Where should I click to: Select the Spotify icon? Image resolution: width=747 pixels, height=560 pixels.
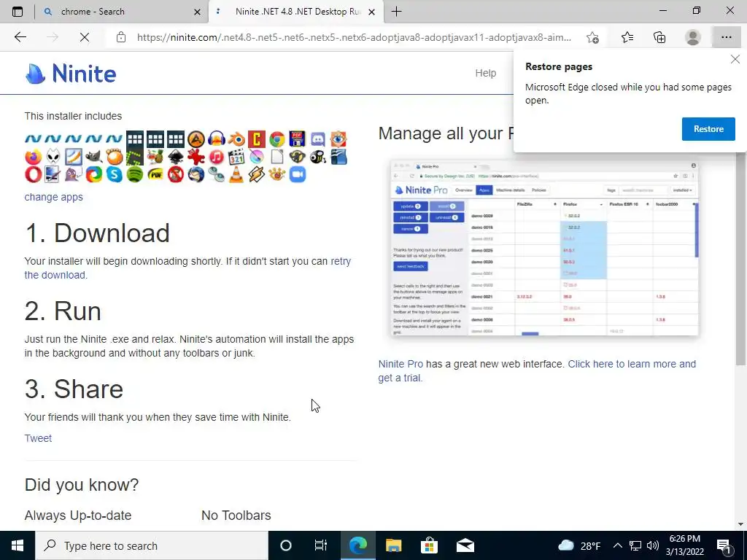click(x=135, y=174)
